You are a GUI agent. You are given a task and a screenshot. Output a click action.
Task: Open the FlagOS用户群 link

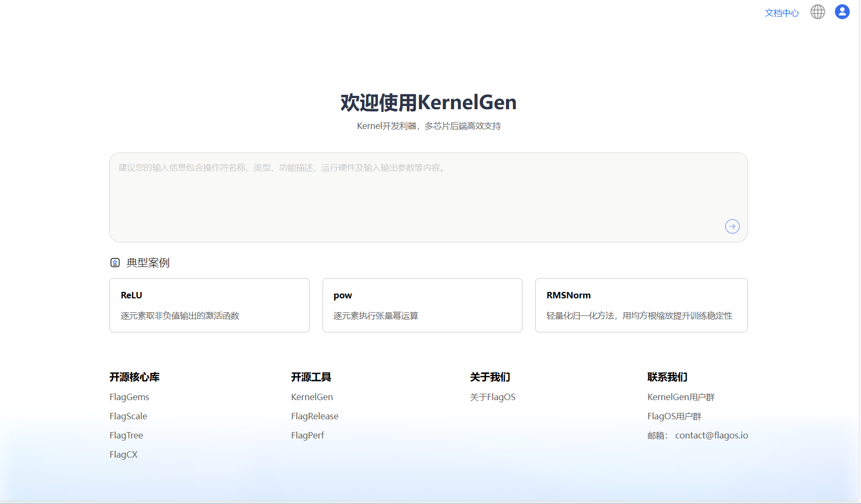coord(674,416)
